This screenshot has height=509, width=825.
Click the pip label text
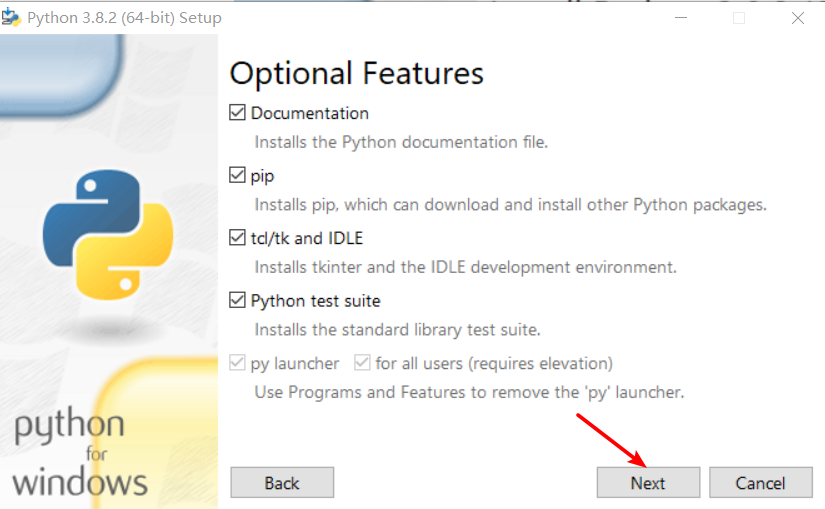tap(262, 176)
